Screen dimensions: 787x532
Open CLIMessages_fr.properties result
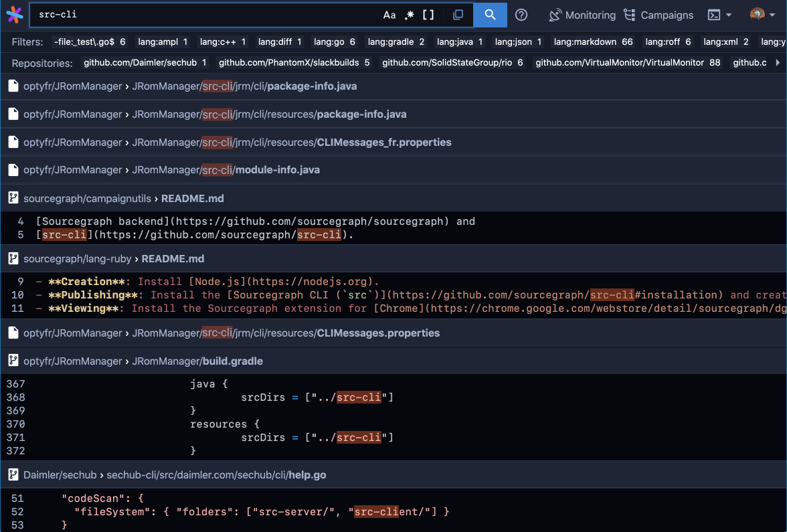(x=292, y=143)
